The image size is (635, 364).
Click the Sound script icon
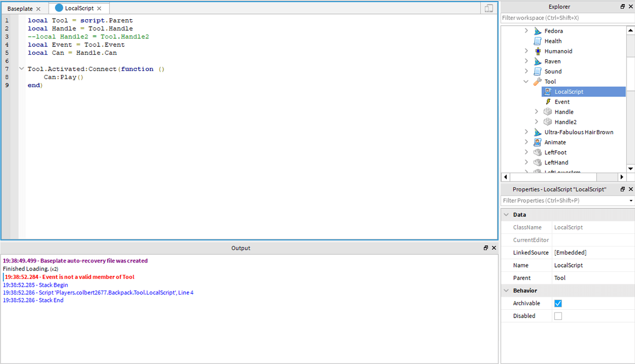537,71
